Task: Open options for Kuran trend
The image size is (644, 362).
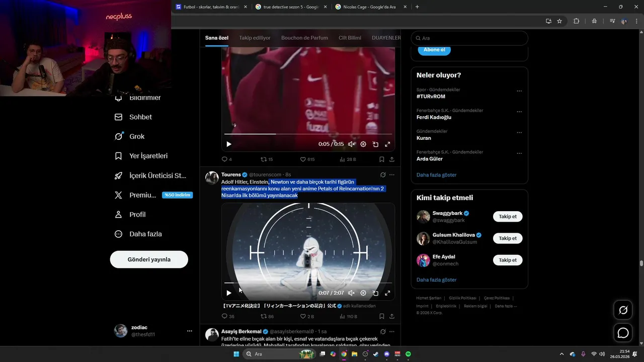Action: pos(519,133)
